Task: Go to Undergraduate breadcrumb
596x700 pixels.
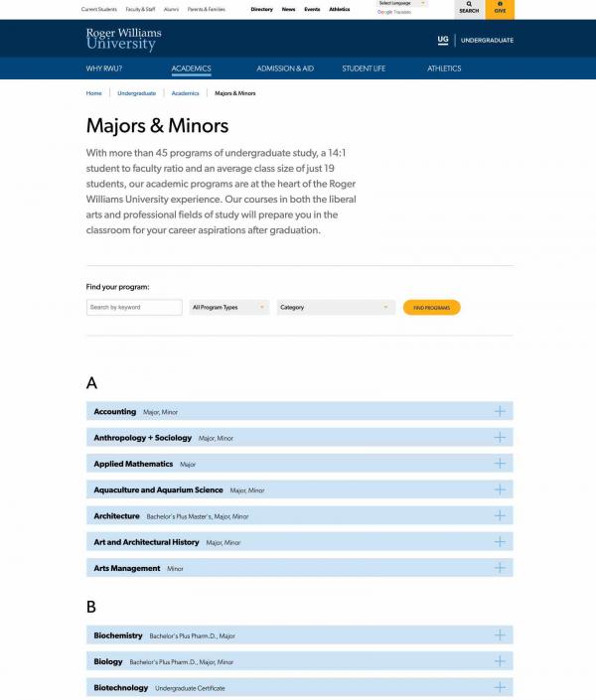Action: click(x=137, y=93)
